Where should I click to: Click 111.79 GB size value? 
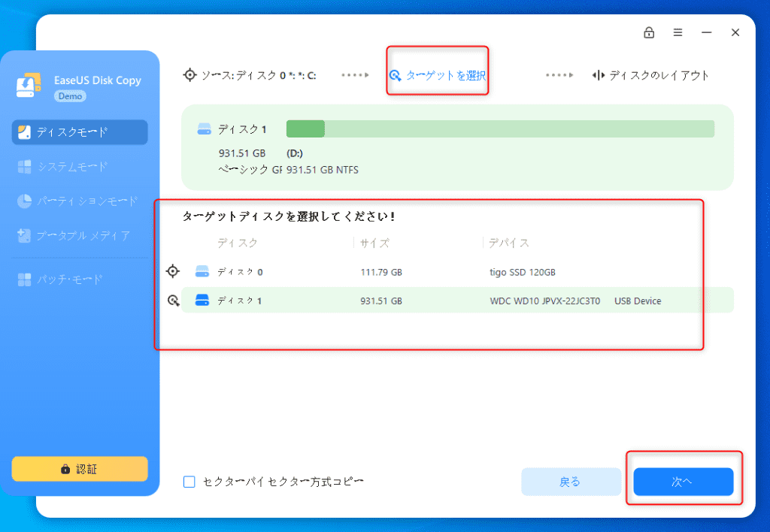click(381, 272)
